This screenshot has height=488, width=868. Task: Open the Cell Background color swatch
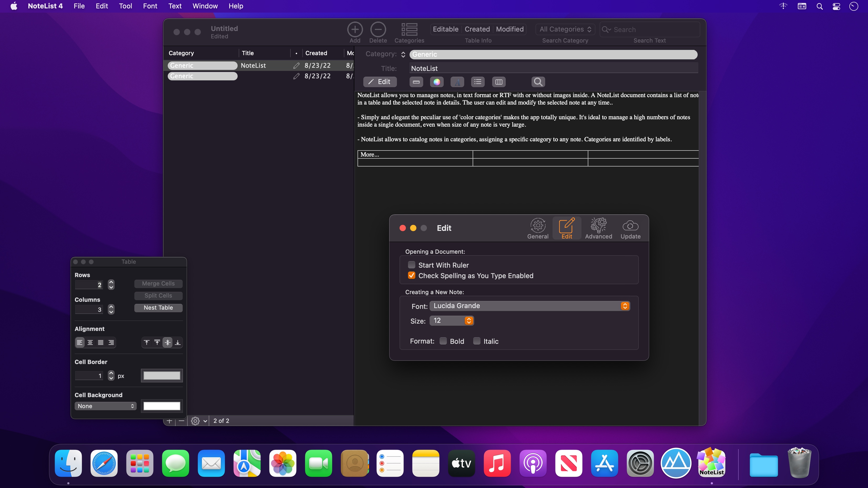point(162,406)
